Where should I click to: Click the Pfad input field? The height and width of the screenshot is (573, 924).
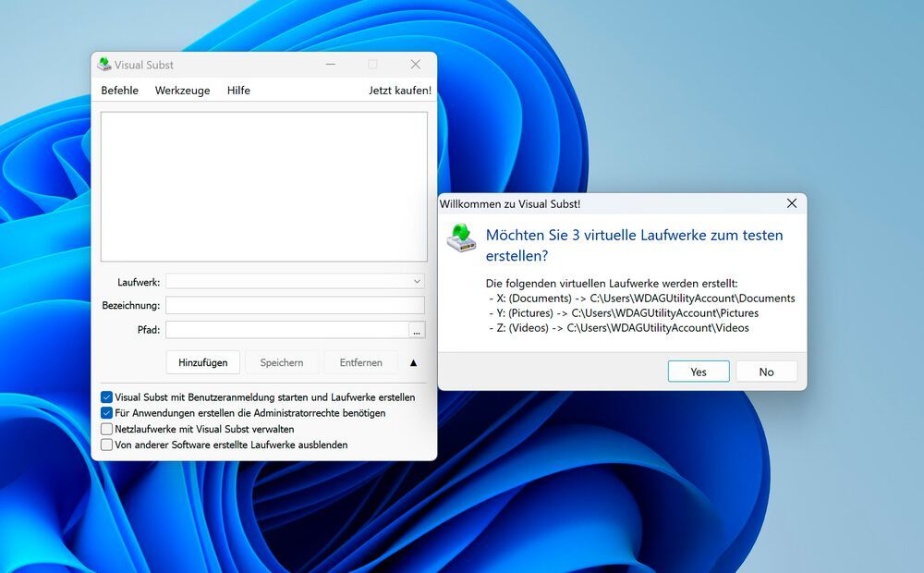click(286, 329)
